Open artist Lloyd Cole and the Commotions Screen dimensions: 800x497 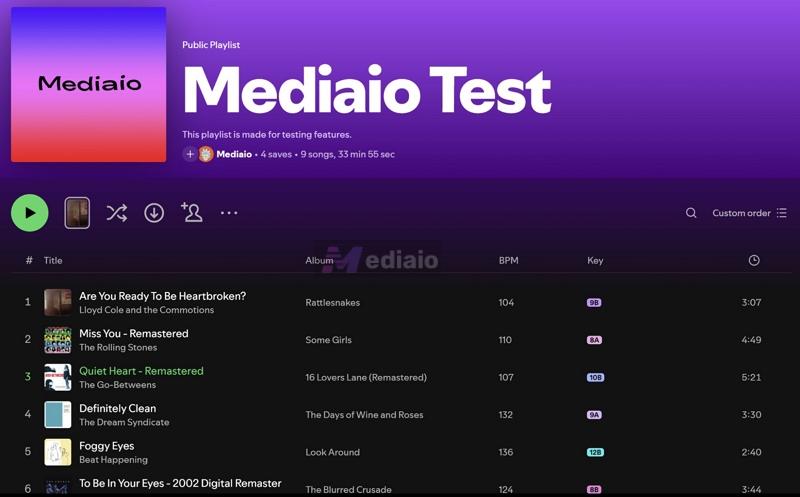coord(146,310)
